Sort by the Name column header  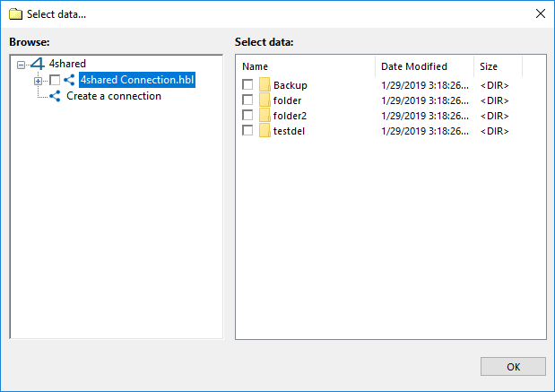point(306,66)
